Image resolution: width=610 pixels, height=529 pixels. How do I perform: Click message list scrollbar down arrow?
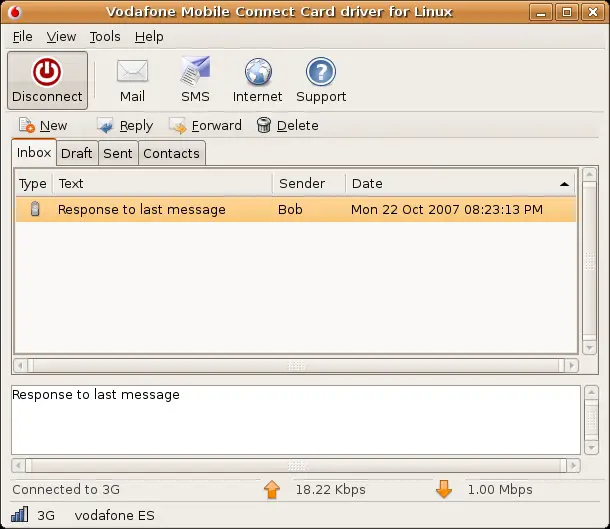coord(589,347)
